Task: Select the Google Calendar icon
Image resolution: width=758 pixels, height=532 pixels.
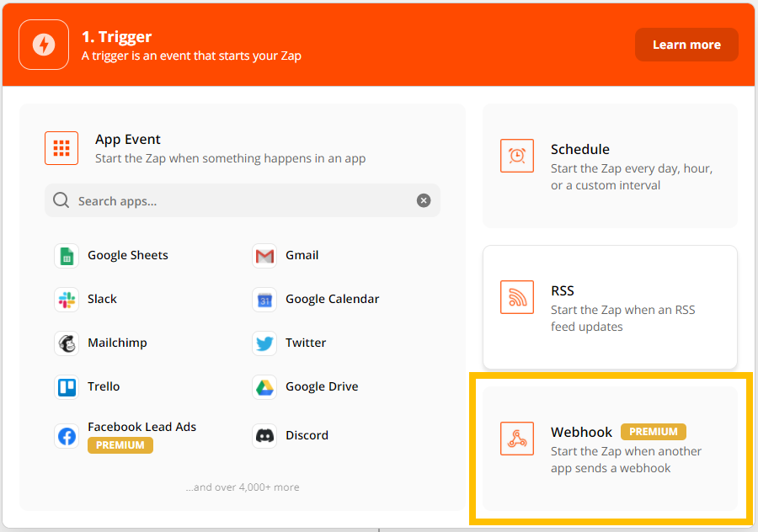Action: click(x=264, y=300)
